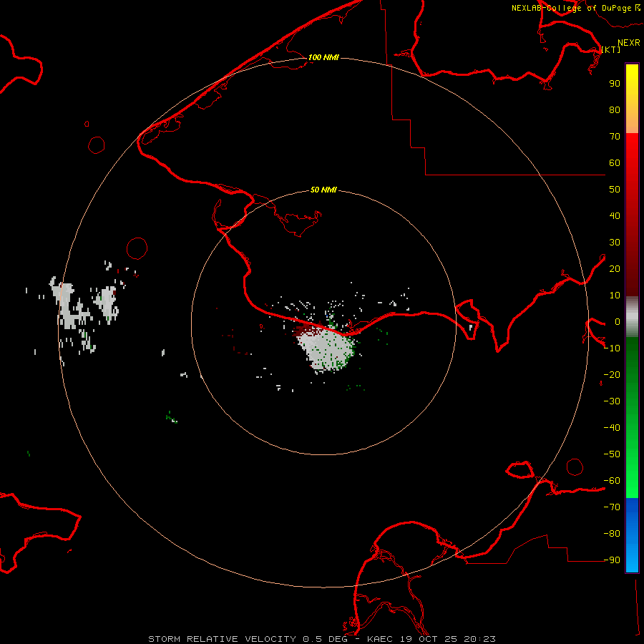Pick the gray zero band of the color bar
This screenshot has height=644, width=644.
632,317
